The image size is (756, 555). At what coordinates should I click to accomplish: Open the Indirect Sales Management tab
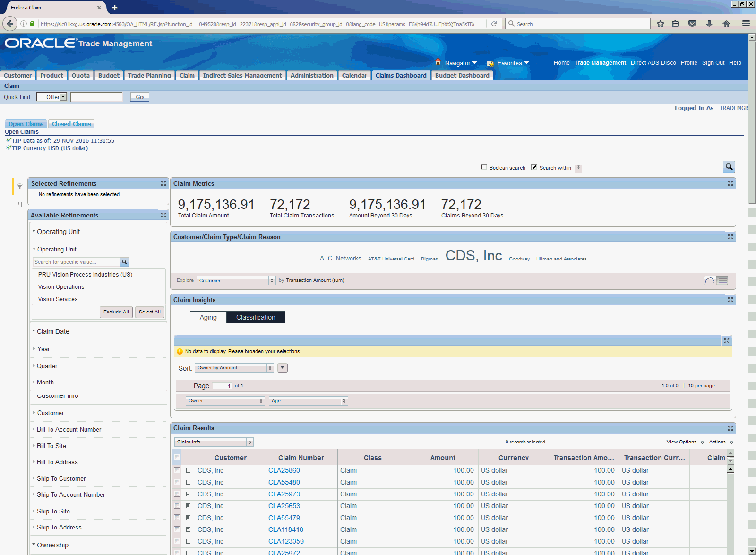tap(242, 75)
